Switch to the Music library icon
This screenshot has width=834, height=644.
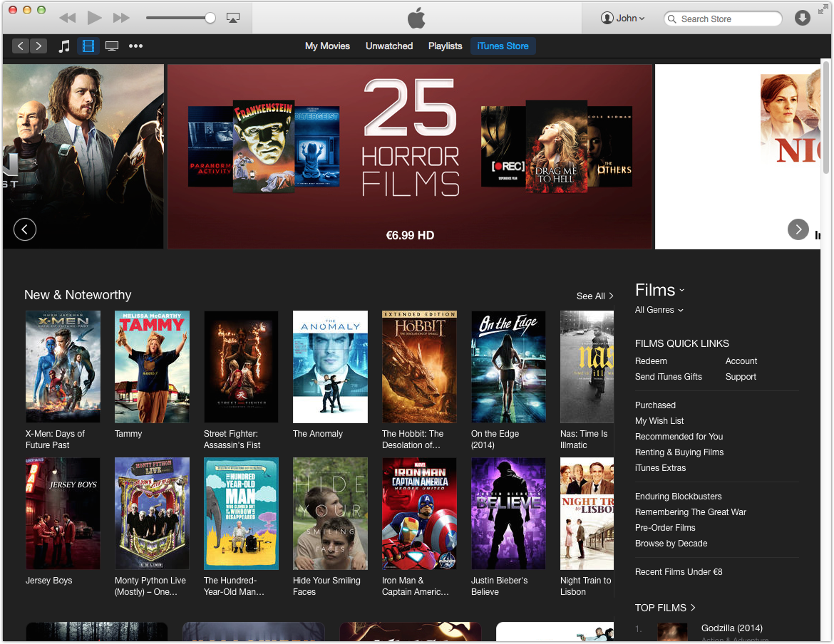tap(64, 46)
